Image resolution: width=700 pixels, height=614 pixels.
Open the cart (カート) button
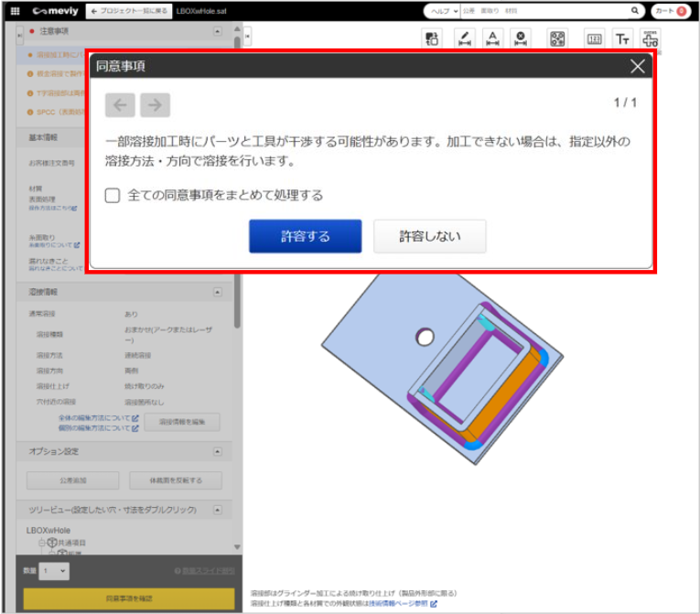[x=670, y=11]
